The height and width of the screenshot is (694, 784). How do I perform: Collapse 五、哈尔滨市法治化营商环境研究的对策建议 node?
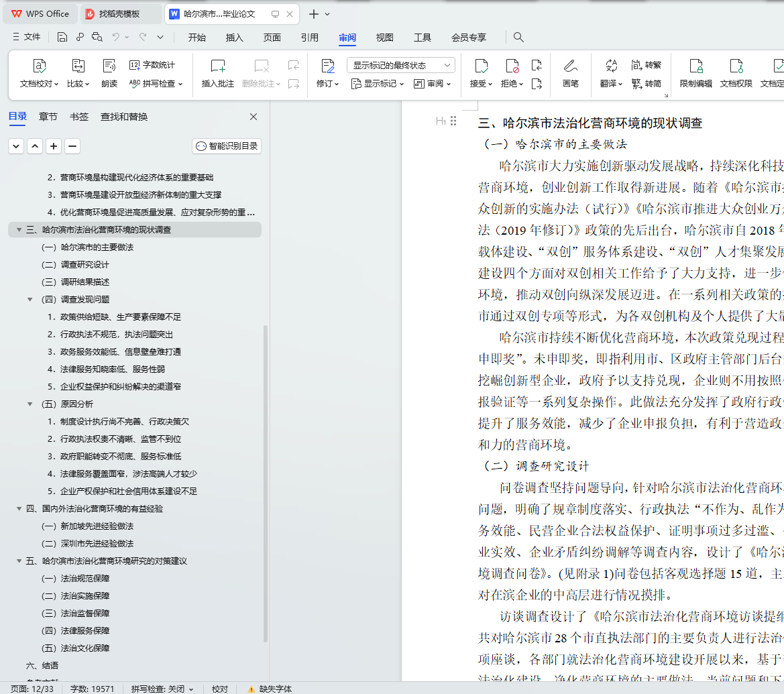pos(19,561)
